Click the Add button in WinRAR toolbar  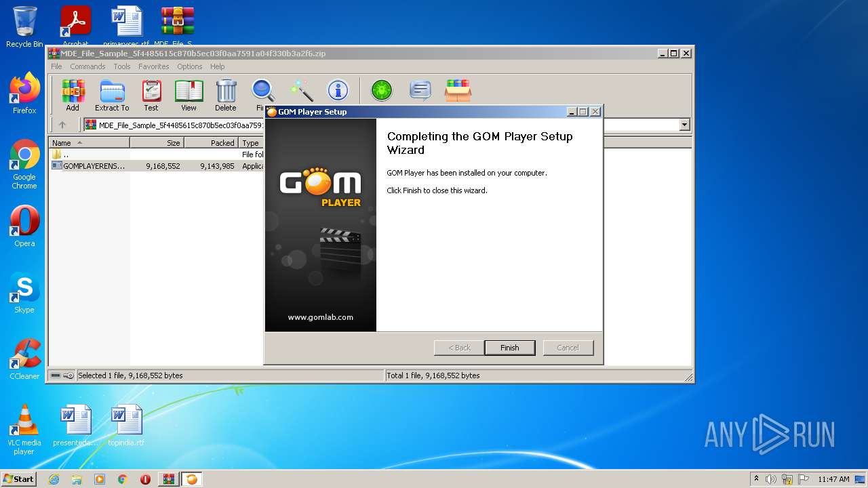tap(73, 95)
